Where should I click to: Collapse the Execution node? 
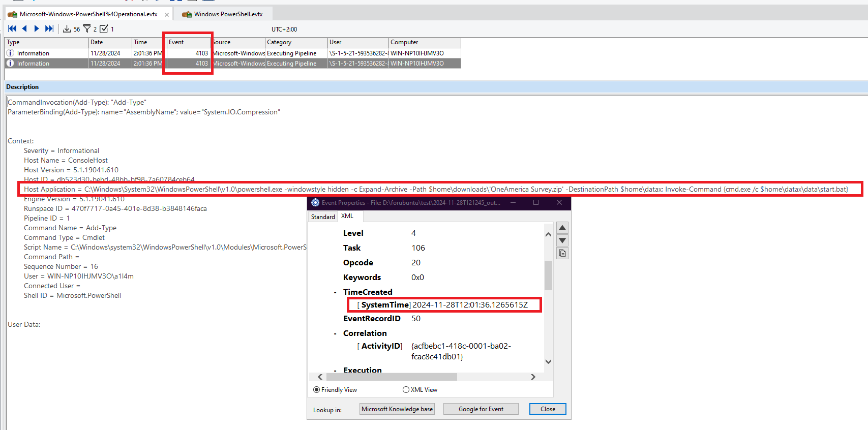coord(335,371)
